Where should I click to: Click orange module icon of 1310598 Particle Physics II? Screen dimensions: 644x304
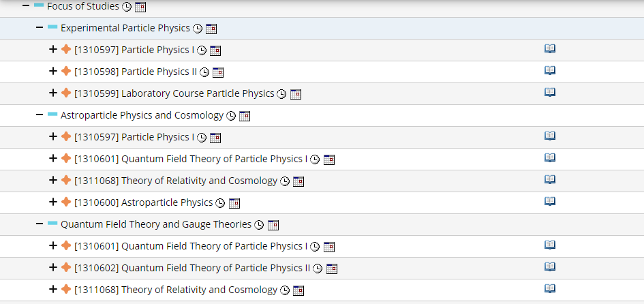(x=66, y=72)
